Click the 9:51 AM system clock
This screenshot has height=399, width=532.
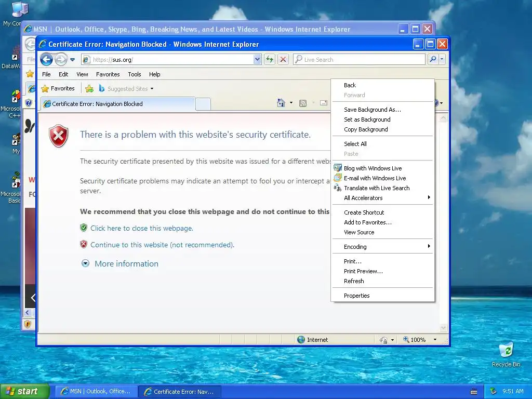click(513, 391)
